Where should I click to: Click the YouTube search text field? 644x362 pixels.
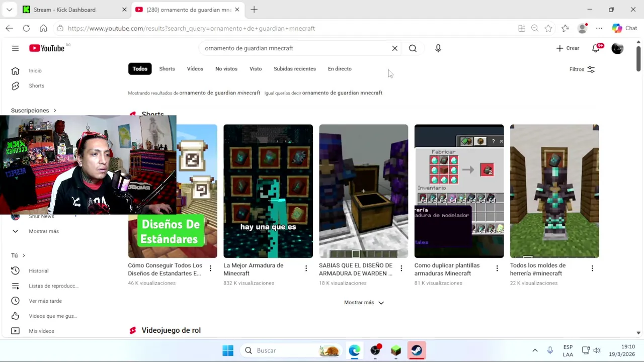[296, 48]
